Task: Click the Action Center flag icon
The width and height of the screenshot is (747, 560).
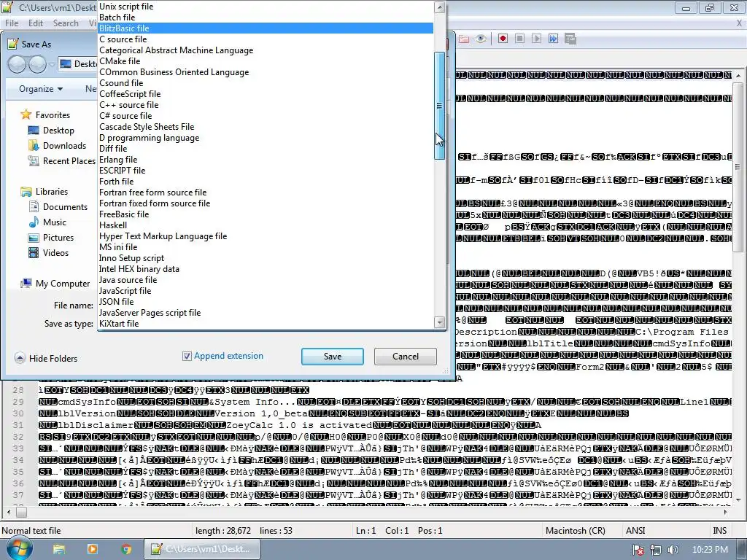Action: pyautogui.click(x=638, y=550)
